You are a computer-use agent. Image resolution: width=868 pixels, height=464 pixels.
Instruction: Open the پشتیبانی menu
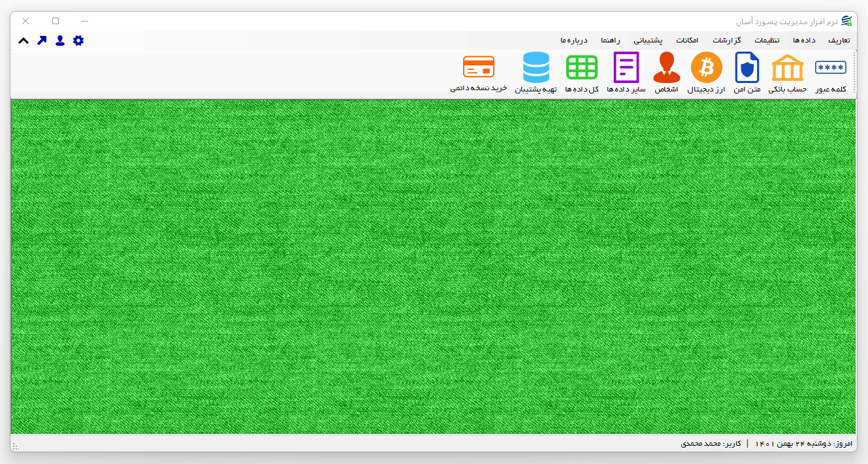click(648, 41)
